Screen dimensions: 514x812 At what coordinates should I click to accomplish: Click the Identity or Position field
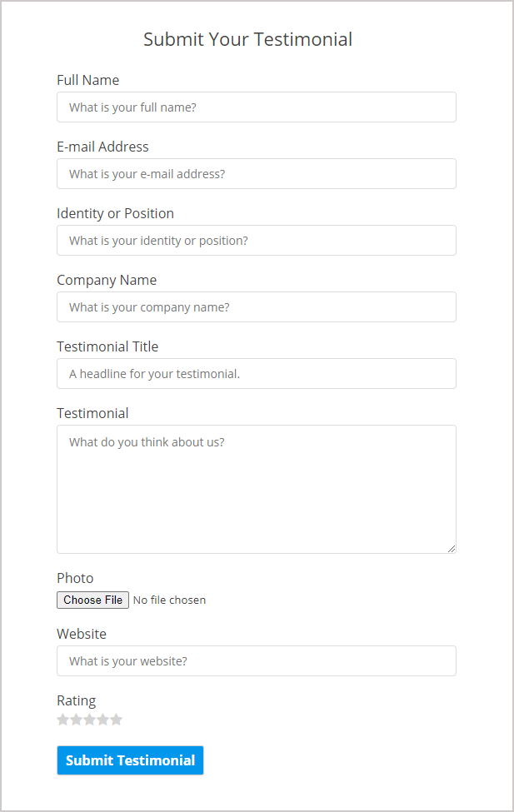click(256, 241)
